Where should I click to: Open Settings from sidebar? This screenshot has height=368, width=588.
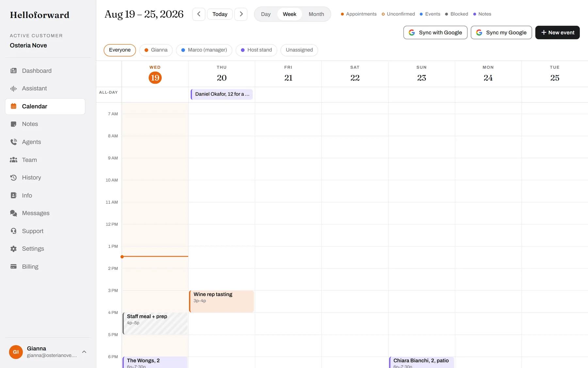(45, 249)
